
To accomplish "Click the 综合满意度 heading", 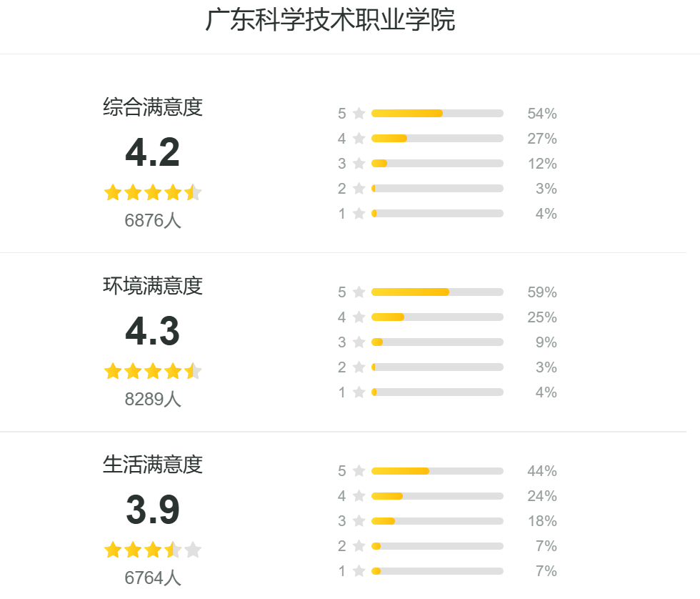I will tap(153, 107).
